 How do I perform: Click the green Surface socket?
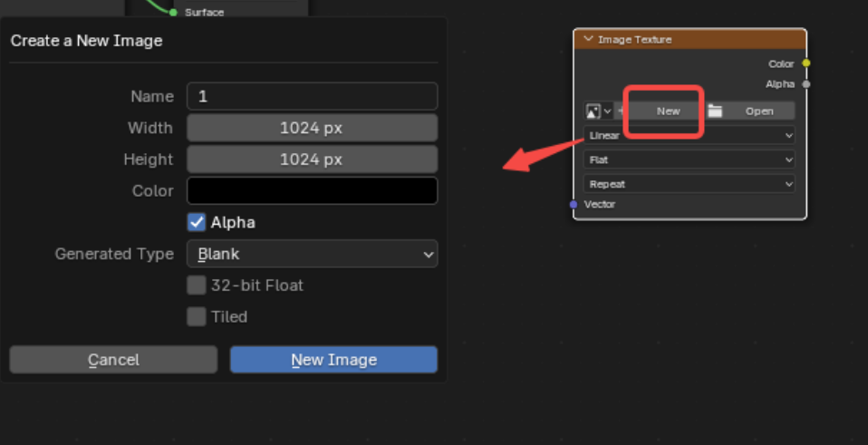coord(173,13)
